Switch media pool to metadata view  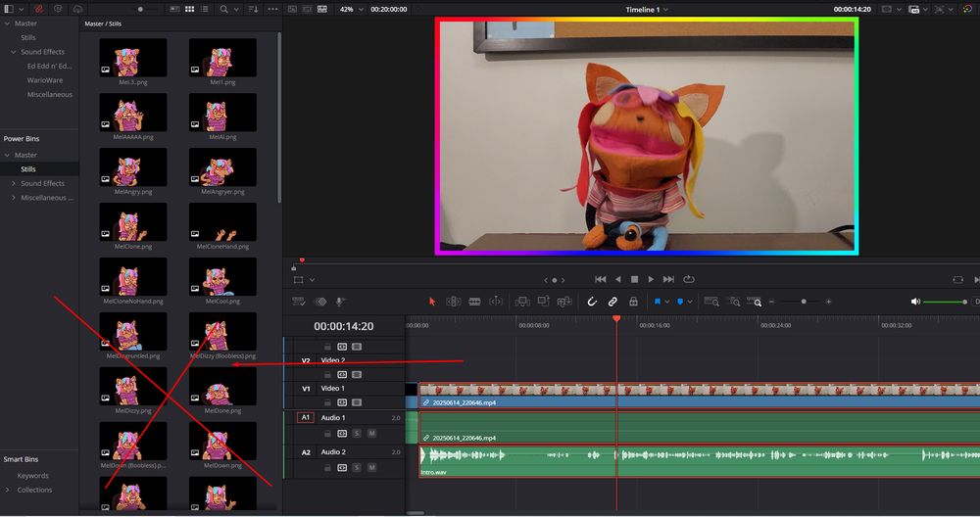(174, 10)
